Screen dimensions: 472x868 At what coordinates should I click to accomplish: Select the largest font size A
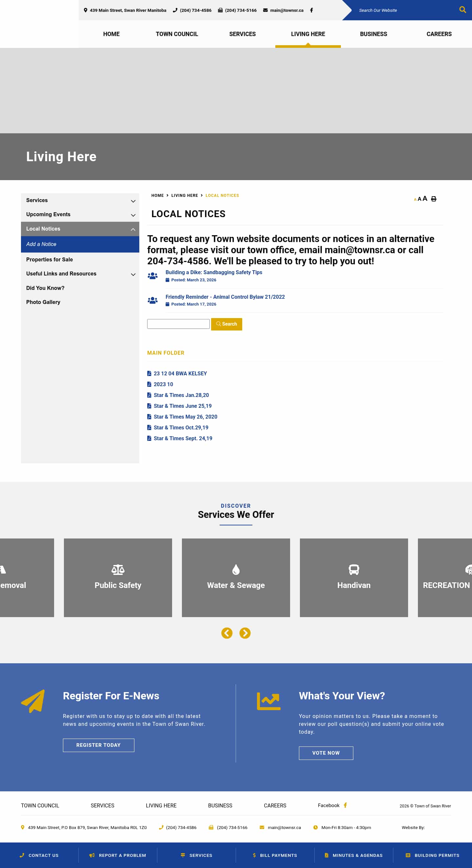pyautogui.click(x=425, y=198)
